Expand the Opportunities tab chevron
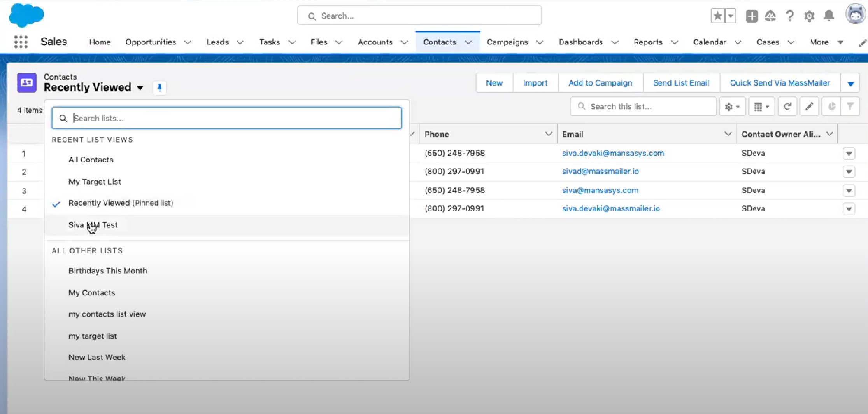Screen dimensions: 868x414 [x=188, y=42]
